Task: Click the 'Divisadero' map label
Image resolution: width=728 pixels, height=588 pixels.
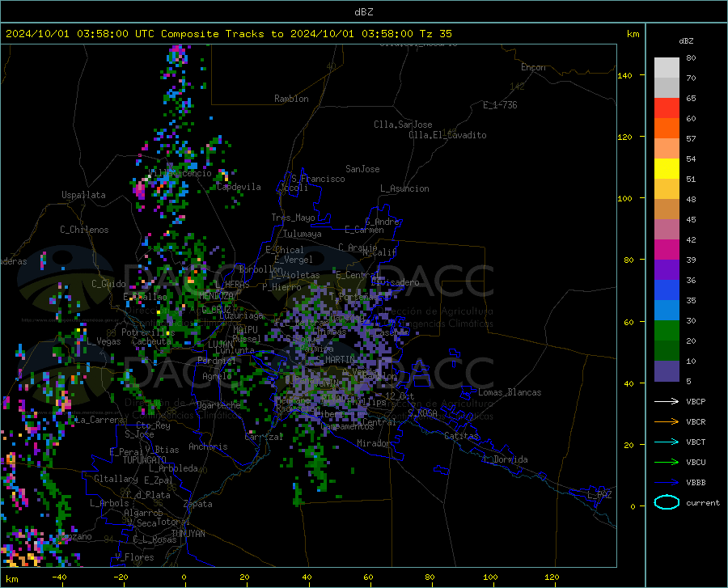Action: [395, 282]
